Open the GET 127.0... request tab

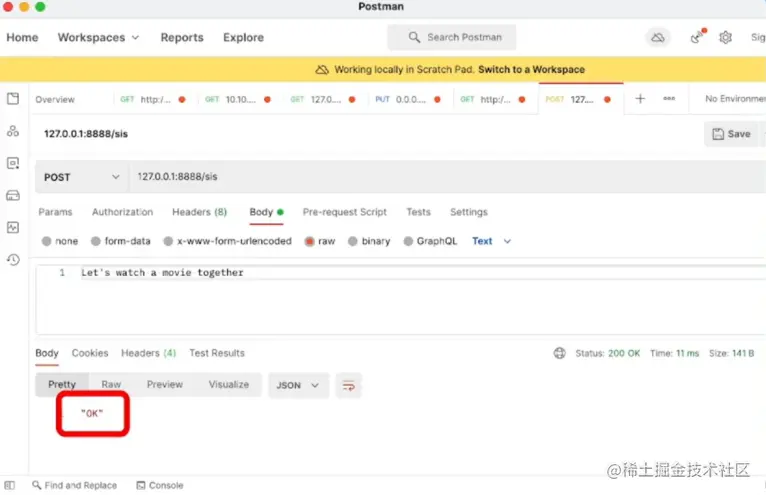(x=322, y=99)
